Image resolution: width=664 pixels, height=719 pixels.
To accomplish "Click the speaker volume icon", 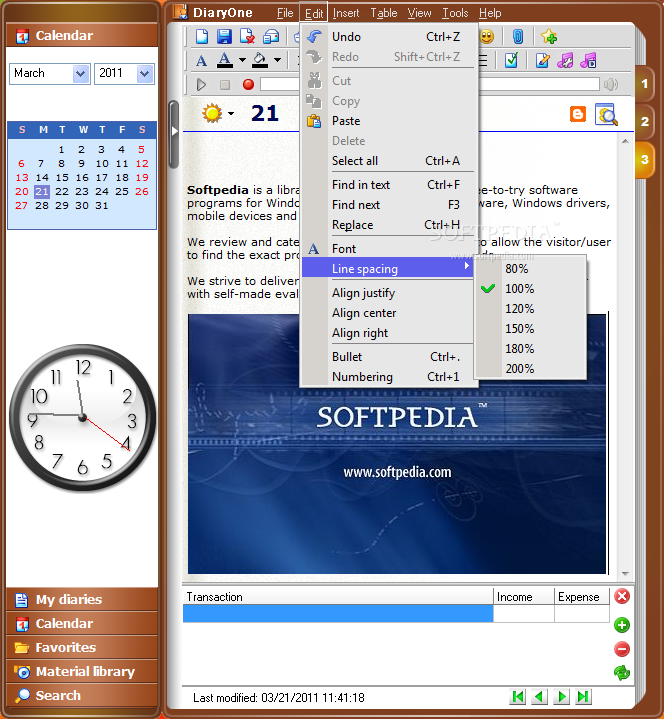I will 611,84.
